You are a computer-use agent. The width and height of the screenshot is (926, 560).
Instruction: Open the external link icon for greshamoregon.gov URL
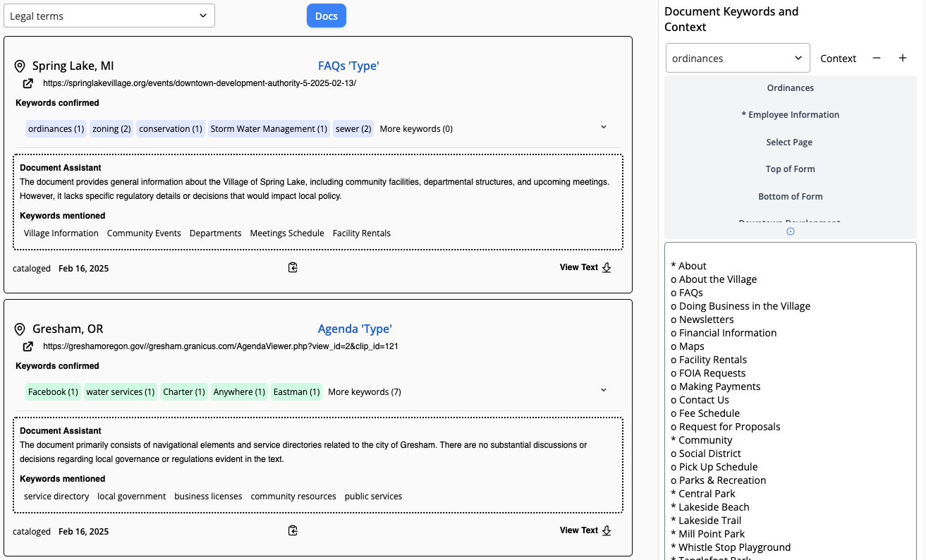click(x=28, y=346)
